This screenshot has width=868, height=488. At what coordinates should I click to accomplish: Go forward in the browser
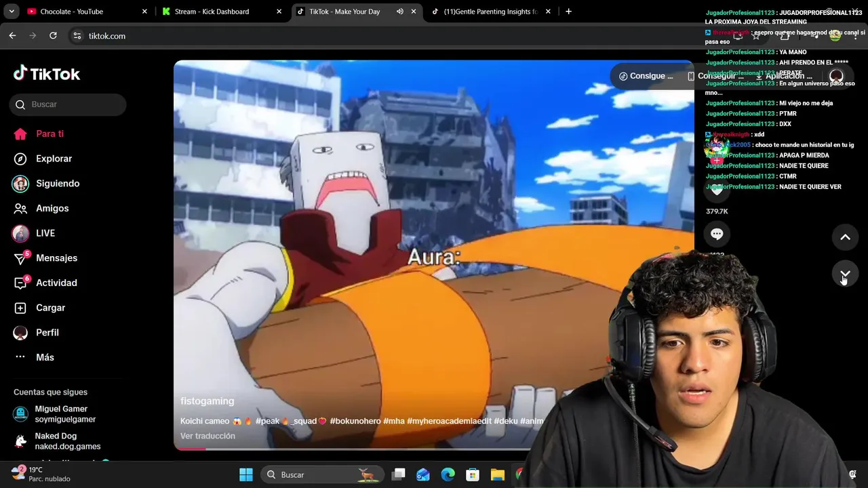(33, 36)
